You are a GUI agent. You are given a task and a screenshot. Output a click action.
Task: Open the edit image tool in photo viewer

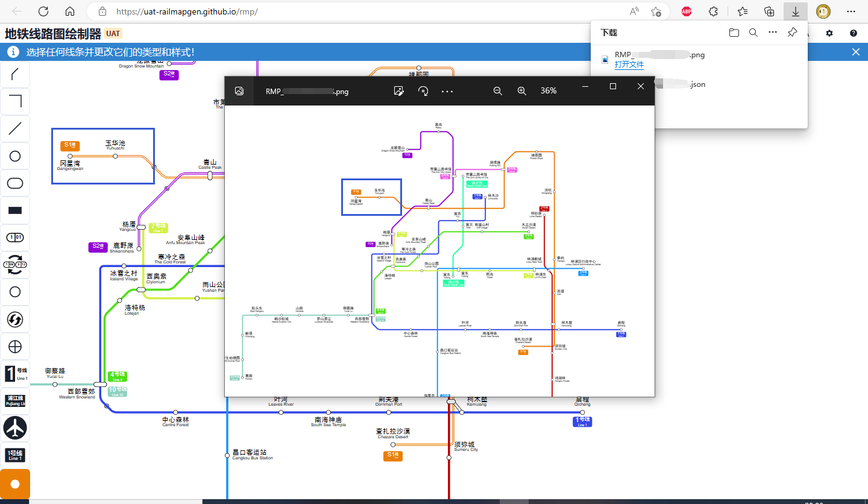398,91
